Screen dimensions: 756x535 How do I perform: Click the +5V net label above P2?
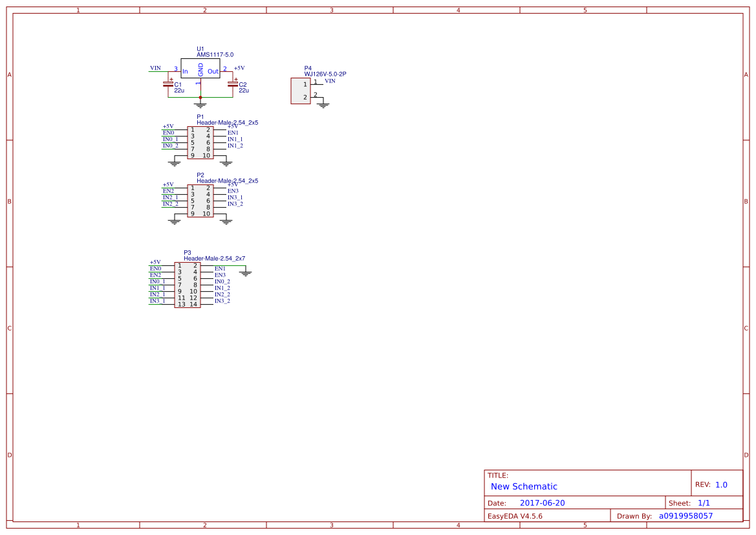click(x=167, y=184)
